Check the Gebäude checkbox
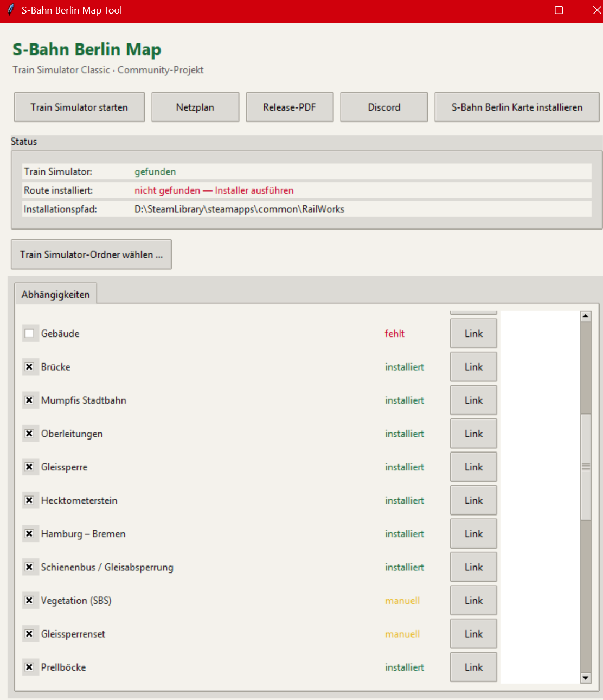 pos(29,334)
